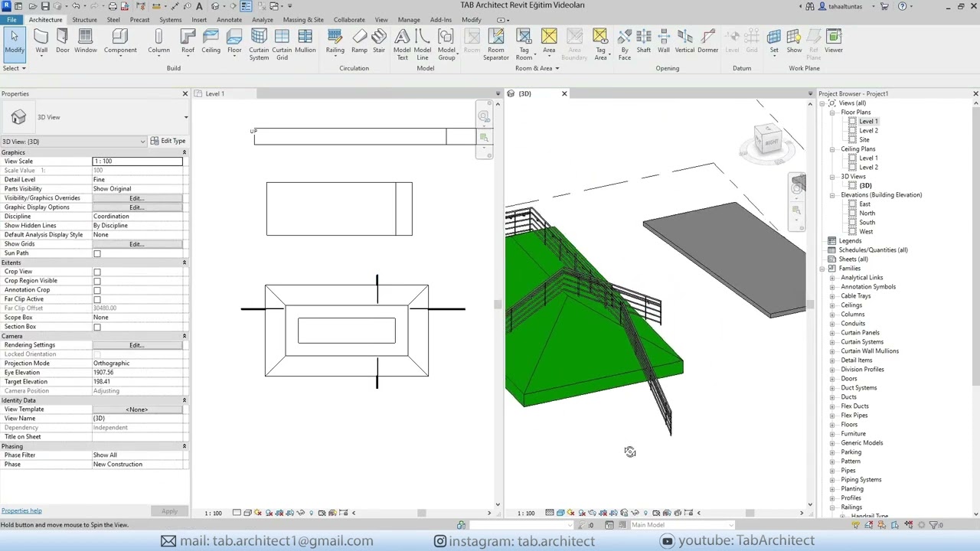Select the Curtain System tool
The height and width of the screenshot is (551, 980).
coord(259,44)
